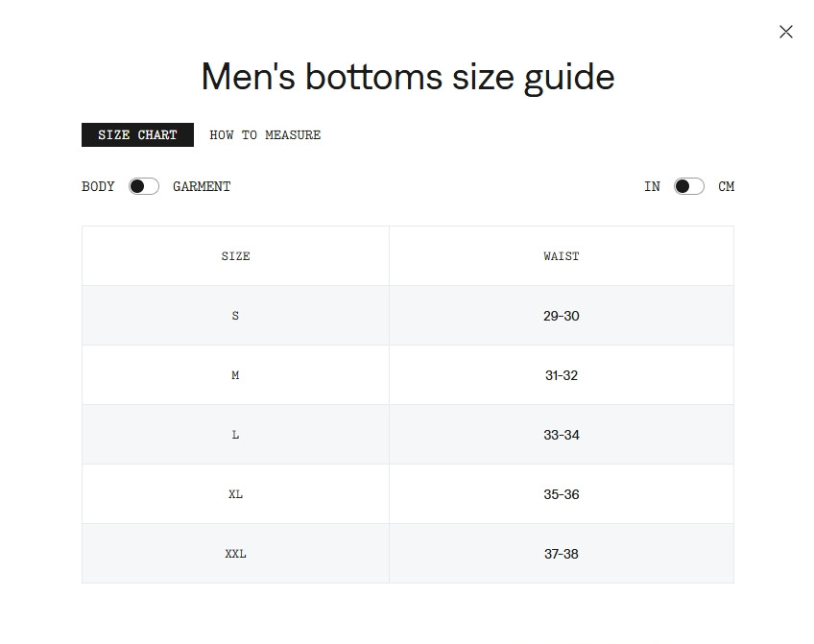Close the size guide dialog

[786, 32]
